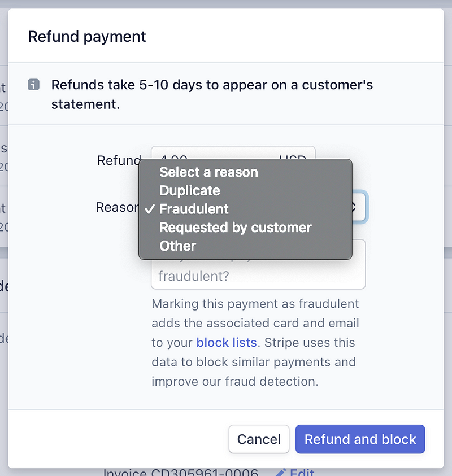Screen dimensions: 452x476
Task: Click the 'Refund' amount field label
Action: (119, 160)
